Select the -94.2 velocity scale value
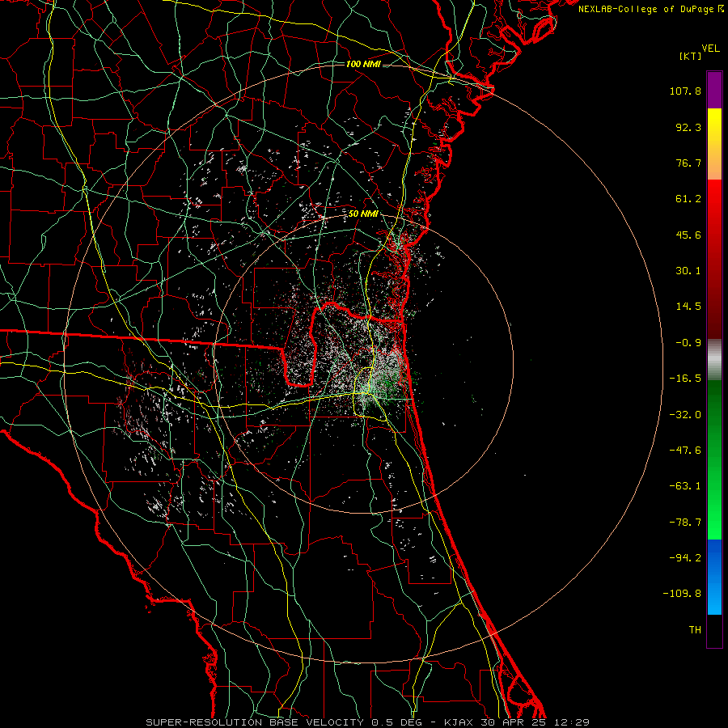This screenshot has width=728, height=728. pyautogui.click(x=685, y=557)
